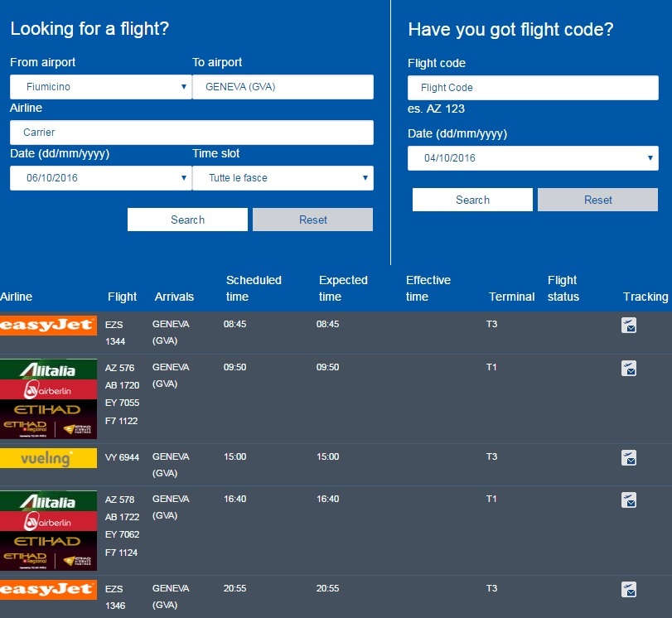The width and height of the screenshot is (672, 618).
Task: Open the 06/10/2016 date dropdown
Action: click(100, 178)
